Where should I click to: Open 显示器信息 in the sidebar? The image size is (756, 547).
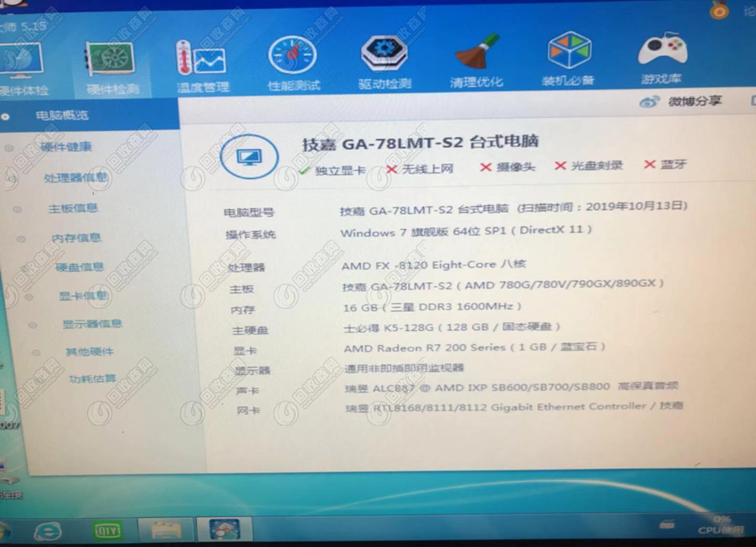pyautogui.click(x=92, y=324)
